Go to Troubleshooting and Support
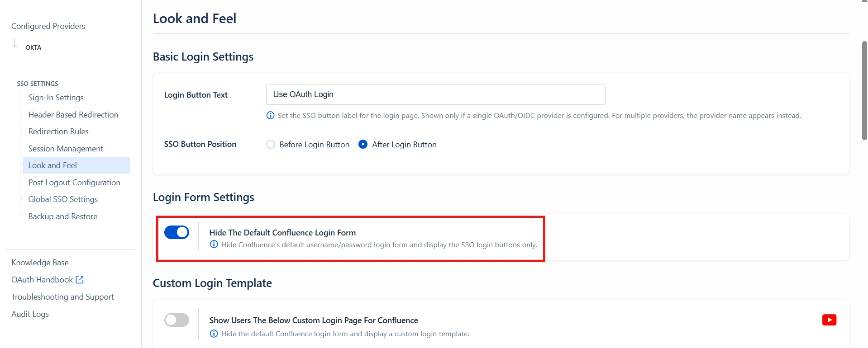 click(x=62, y=297)
